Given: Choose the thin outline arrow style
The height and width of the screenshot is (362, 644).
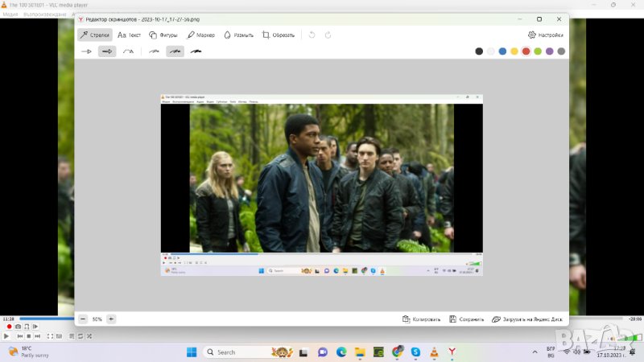Looking at the screenshot, I should [86, 51].
